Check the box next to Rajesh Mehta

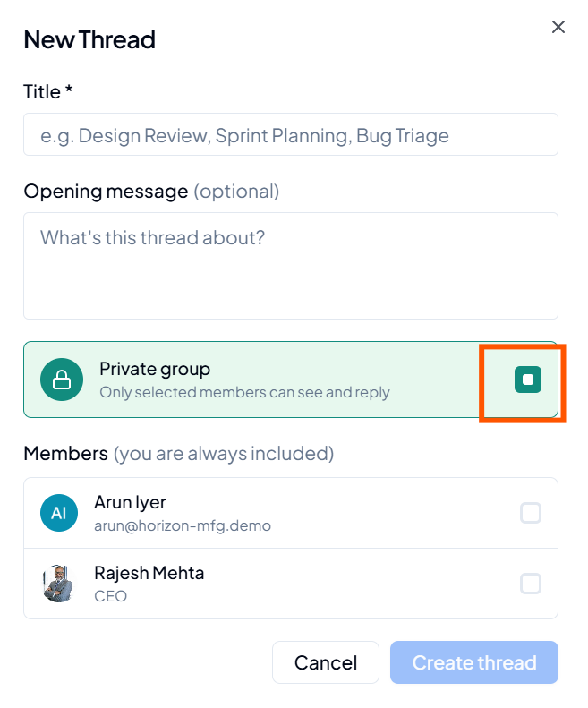click(530, 584)
